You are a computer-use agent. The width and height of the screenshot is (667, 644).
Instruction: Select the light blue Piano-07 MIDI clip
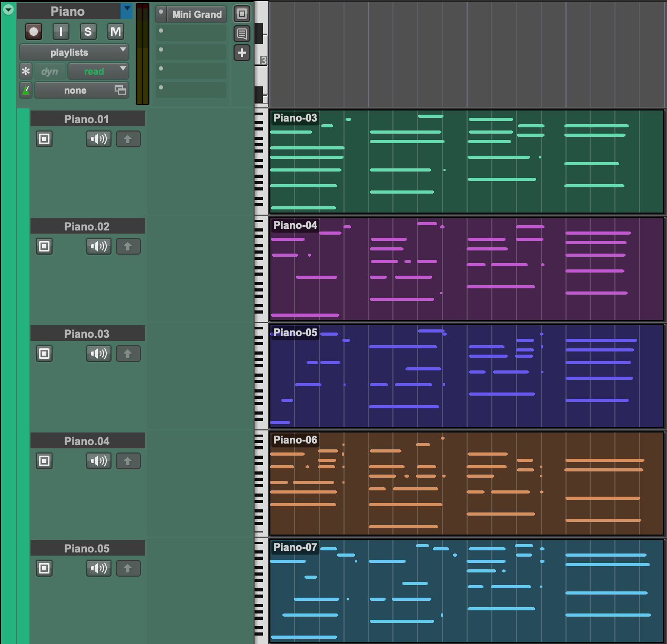click(x=467, y=591)
